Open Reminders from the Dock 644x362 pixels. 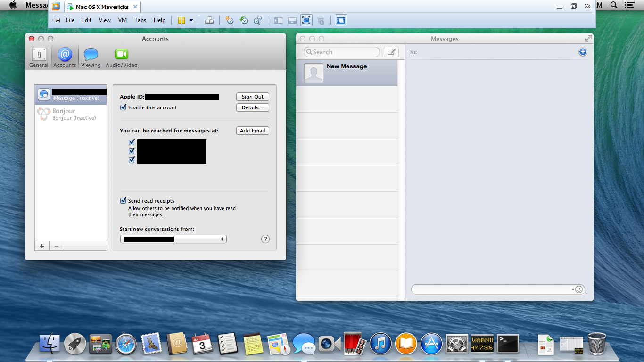(228, 344)
